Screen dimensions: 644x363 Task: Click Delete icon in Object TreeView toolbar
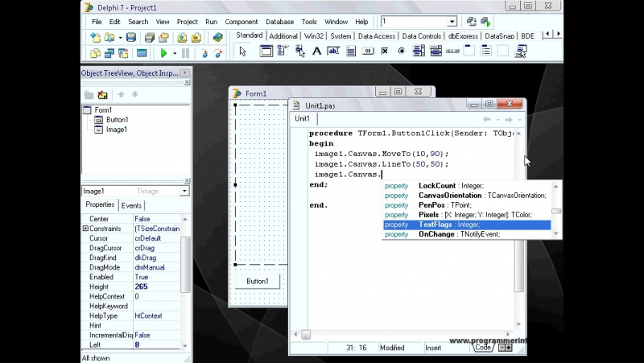point(102,95)
